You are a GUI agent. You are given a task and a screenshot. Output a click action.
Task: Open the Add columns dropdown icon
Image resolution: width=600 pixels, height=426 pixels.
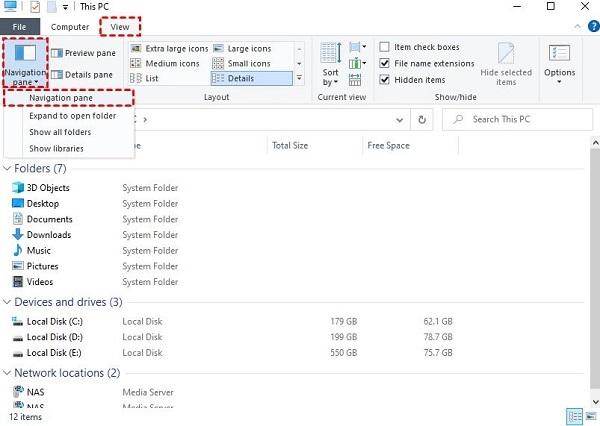coord(357,63)
